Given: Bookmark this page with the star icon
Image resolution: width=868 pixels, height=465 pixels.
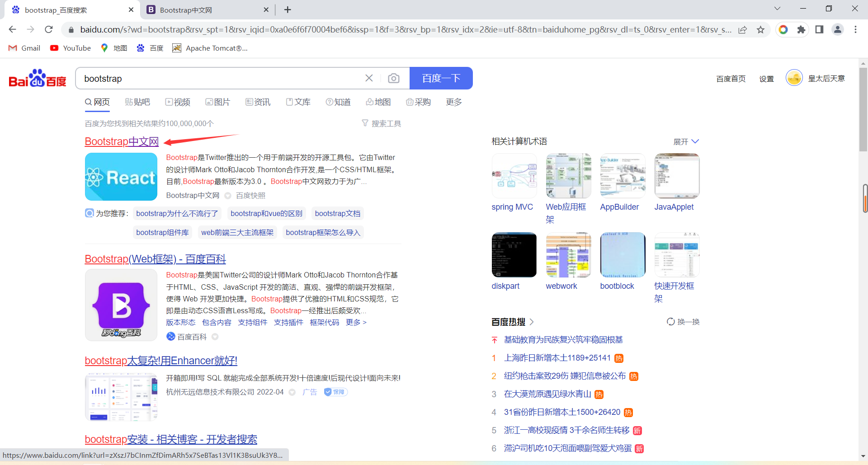Looking at the screenshot, I should coord(760,29).
